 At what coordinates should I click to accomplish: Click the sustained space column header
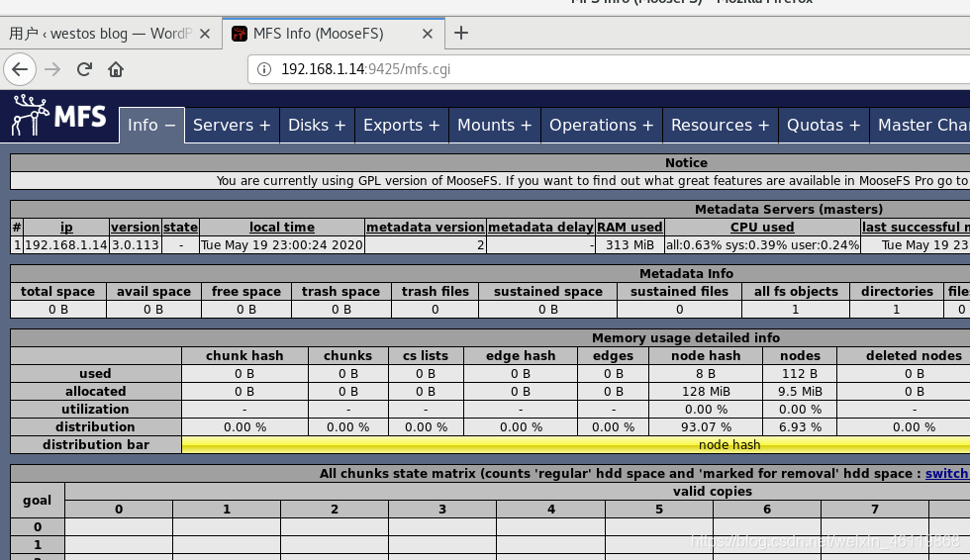pos(548,291)
